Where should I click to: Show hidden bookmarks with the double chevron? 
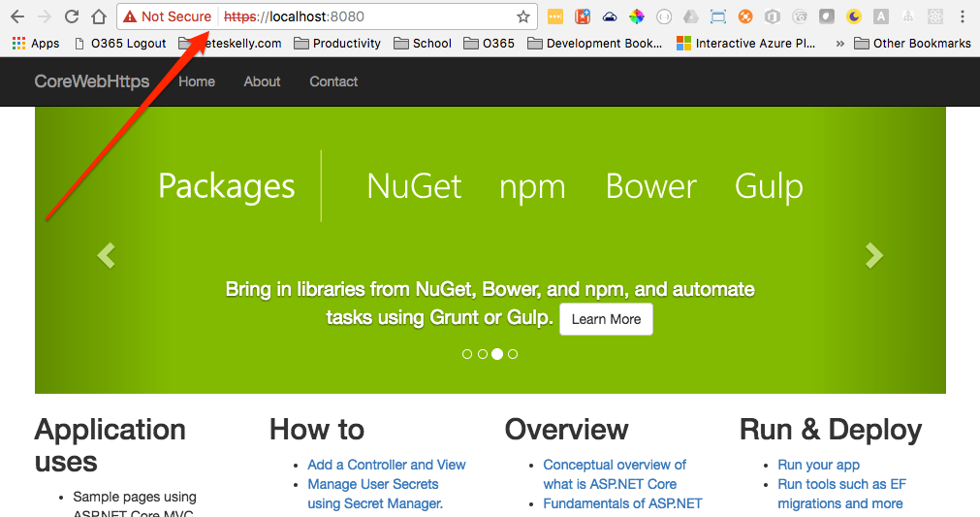coord(840,43)
